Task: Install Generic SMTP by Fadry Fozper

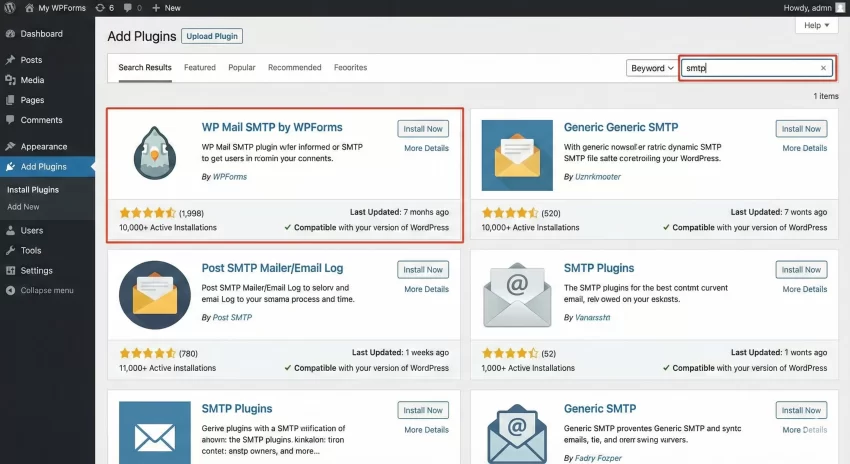Action: 801,410
